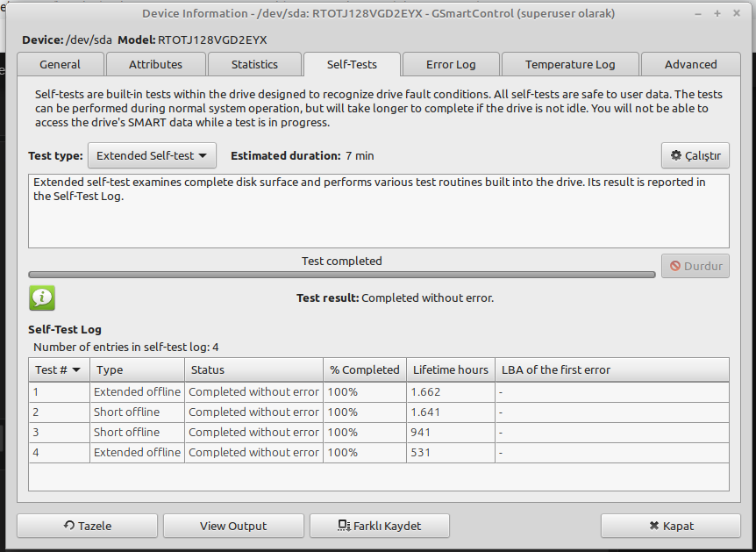Open the Test type dropdown
Image resolution: width=756 pixels, height=552 pixels.
pos(153,155)
